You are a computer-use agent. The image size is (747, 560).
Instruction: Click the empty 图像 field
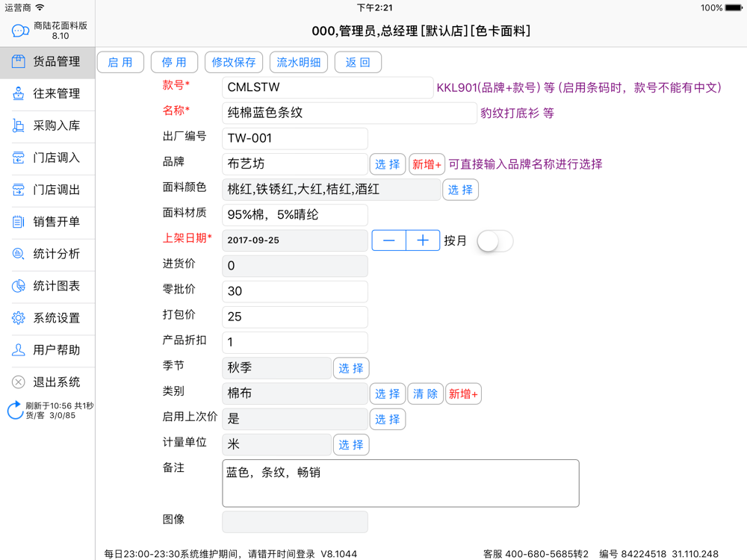click(x=295, y=521)
